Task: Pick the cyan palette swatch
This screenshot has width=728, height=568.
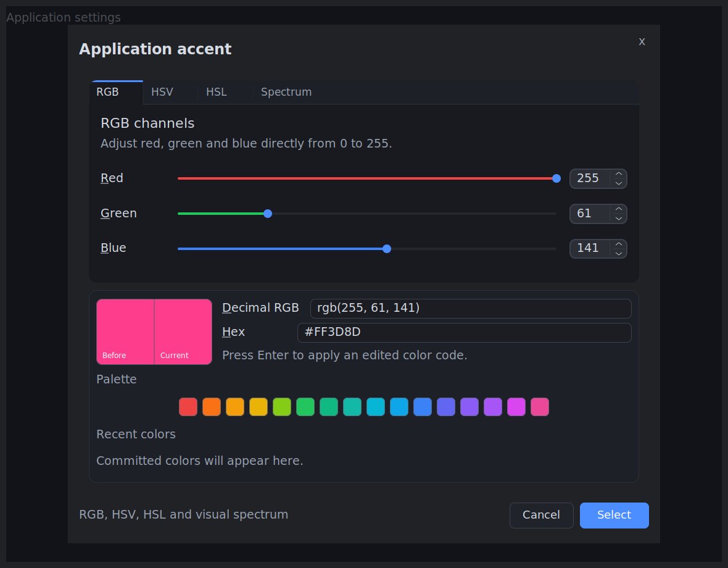Action: click(x=376, y=407)
